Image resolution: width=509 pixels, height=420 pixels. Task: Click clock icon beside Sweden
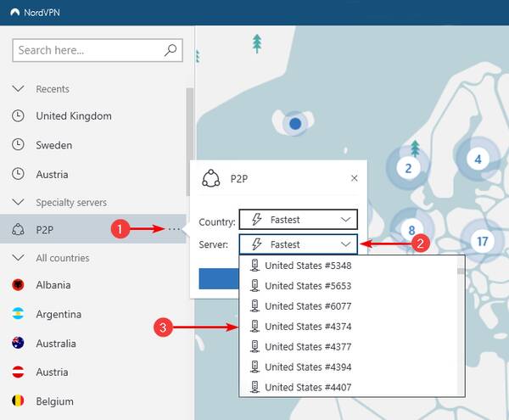[x=18, y=145]
